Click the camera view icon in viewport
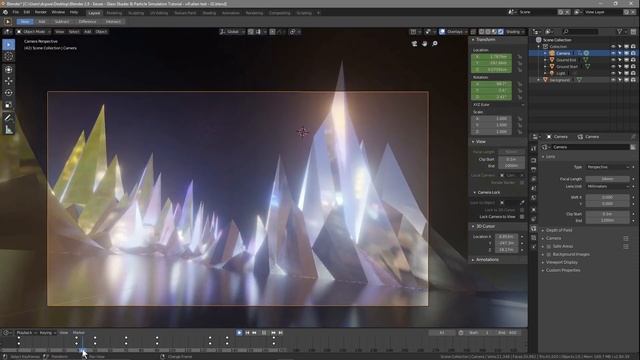 [x=414, y=44]
